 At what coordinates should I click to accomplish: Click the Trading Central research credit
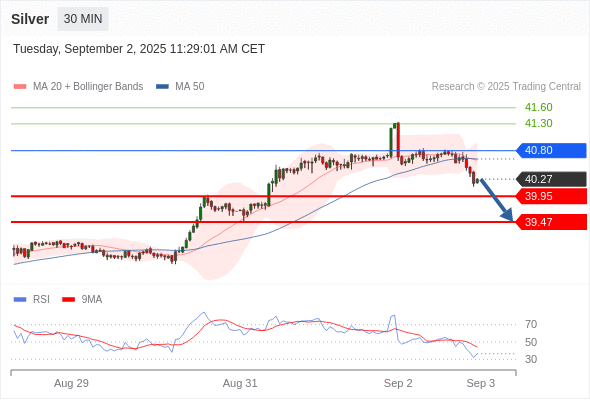pos(506,87)
